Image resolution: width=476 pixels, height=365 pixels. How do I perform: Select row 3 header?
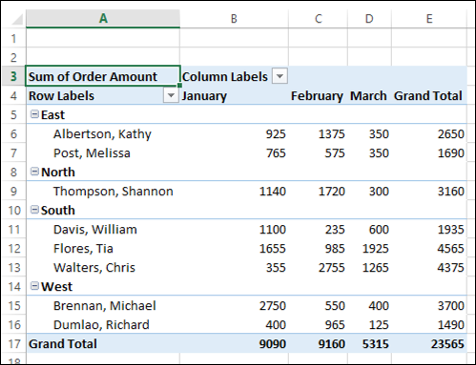pos(13,76)
